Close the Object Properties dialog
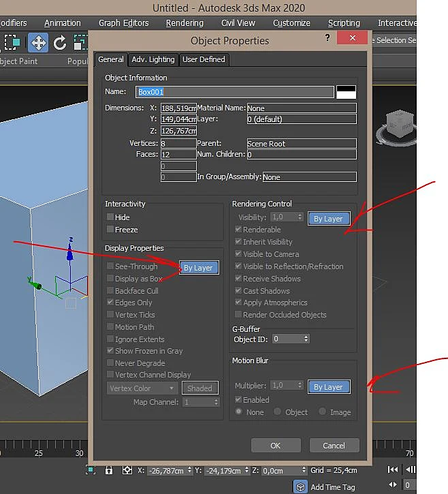 point(352,37)
